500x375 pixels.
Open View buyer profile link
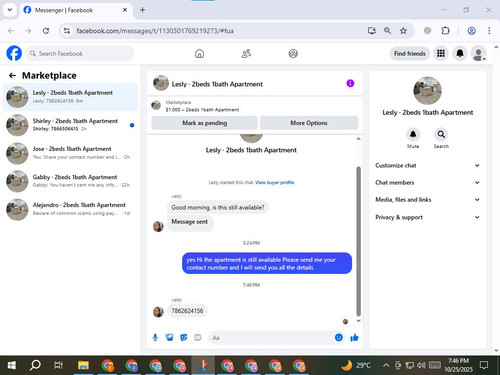(x=275, y=182)
